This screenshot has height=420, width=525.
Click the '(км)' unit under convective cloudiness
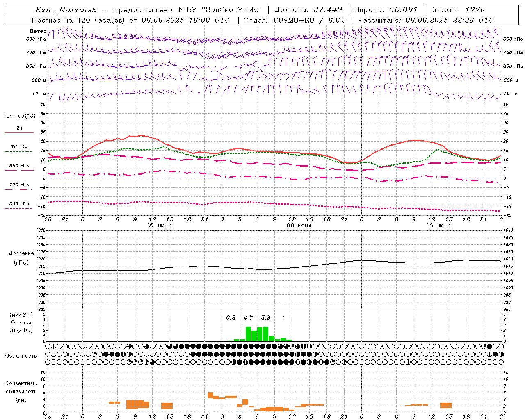pos(21,399)
